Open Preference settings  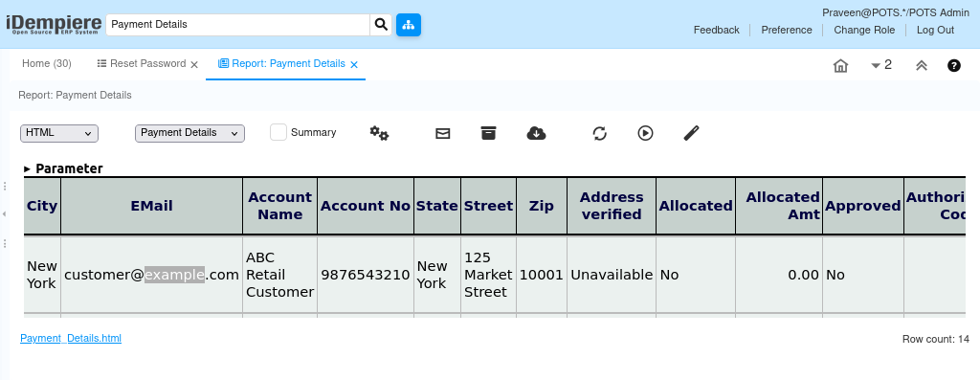click(x=787, y=30)
